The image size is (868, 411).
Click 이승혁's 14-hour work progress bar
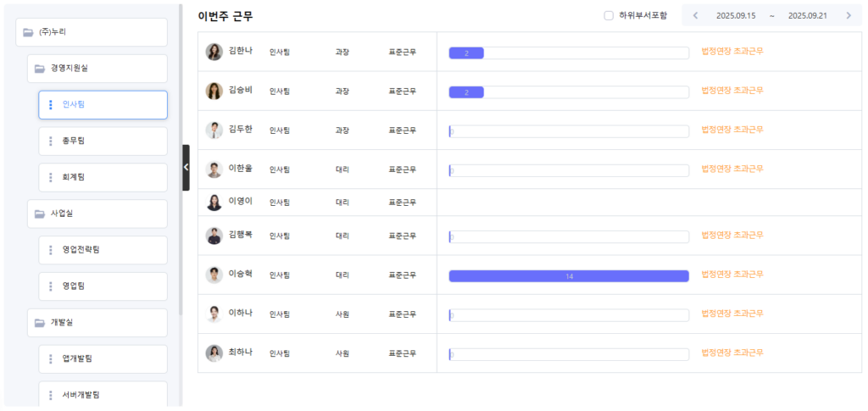(568, 276)
